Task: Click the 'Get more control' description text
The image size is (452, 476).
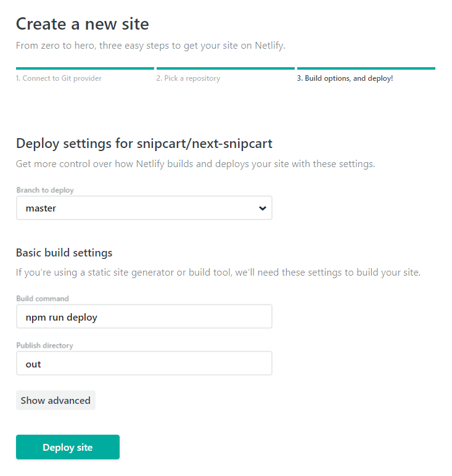Action: click(x=195, y=164)
